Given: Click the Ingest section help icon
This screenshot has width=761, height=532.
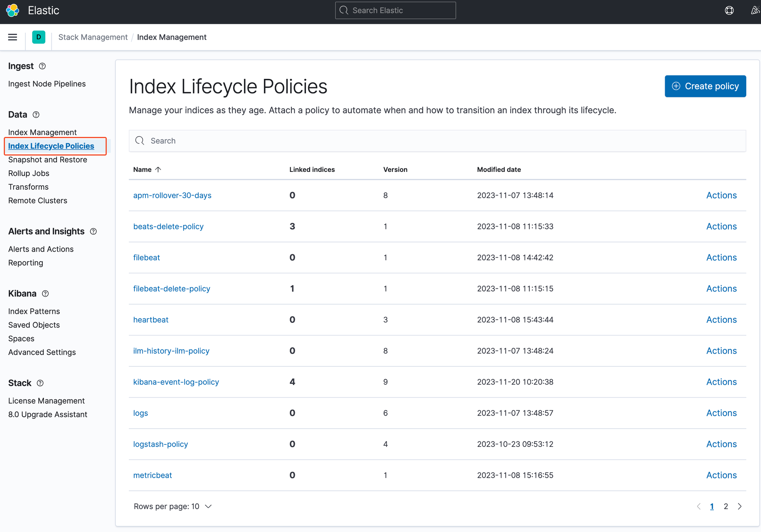Looking at the screenshot, I should point(42,66).
